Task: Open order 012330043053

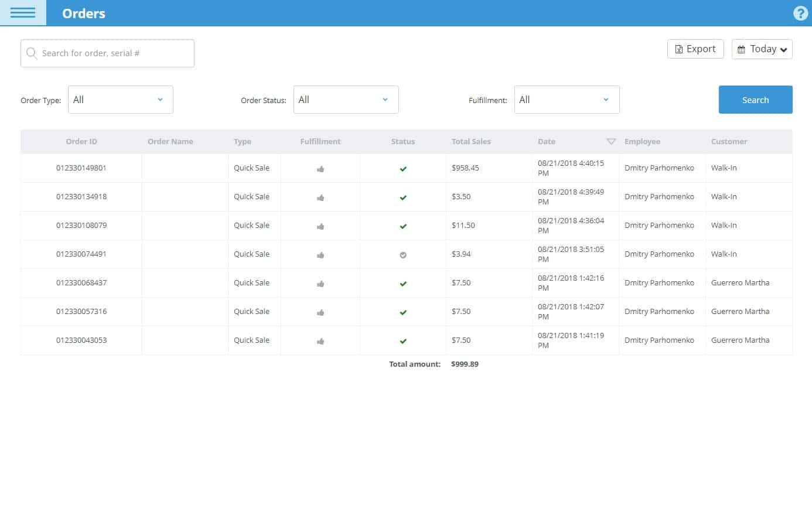Action: (81, 340)
